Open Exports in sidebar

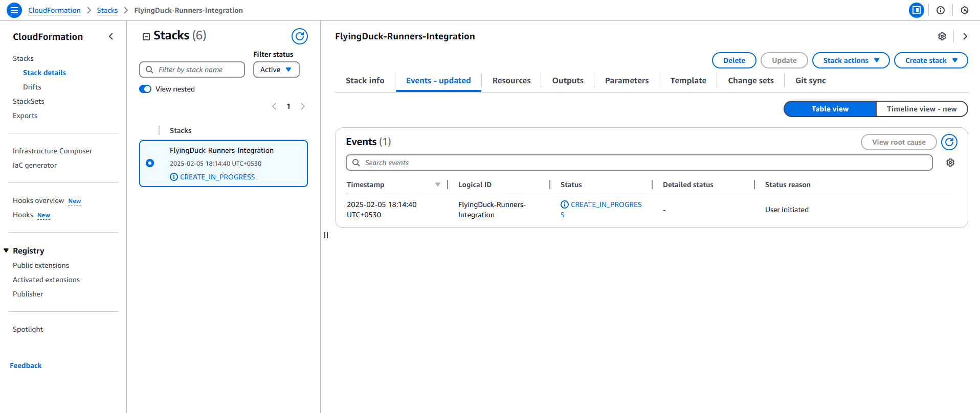coord(25,116)
